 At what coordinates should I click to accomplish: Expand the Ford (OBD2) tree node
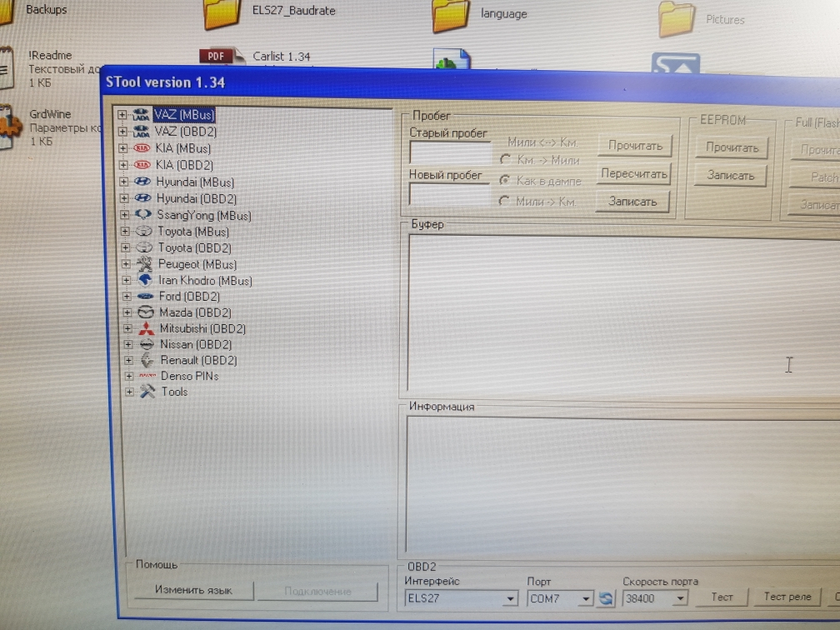(x=127, y=297)
